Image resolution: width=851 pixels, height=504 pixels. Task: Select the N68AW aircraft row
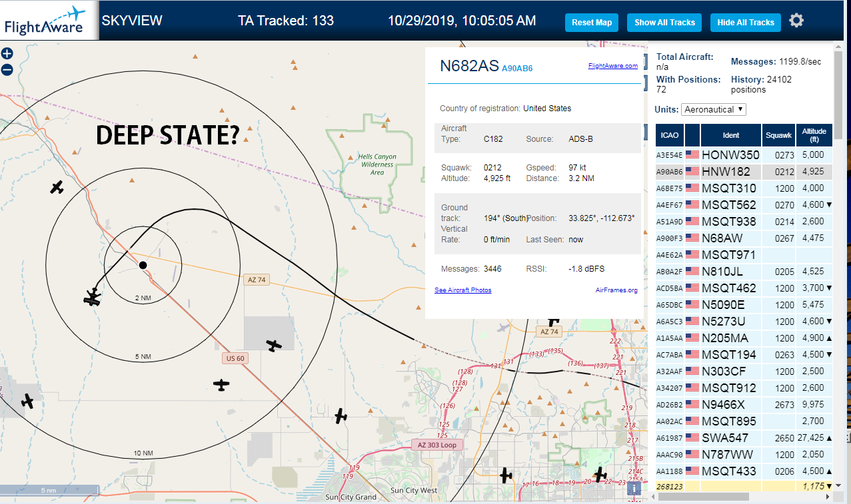pos(744,238)
